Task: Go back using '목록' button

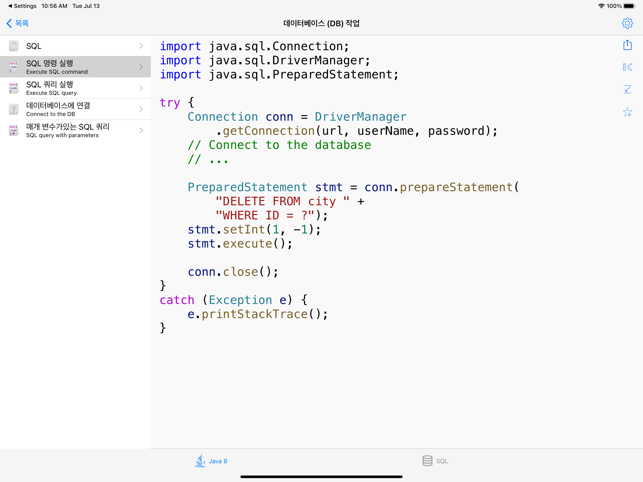Action: point(18,23)
